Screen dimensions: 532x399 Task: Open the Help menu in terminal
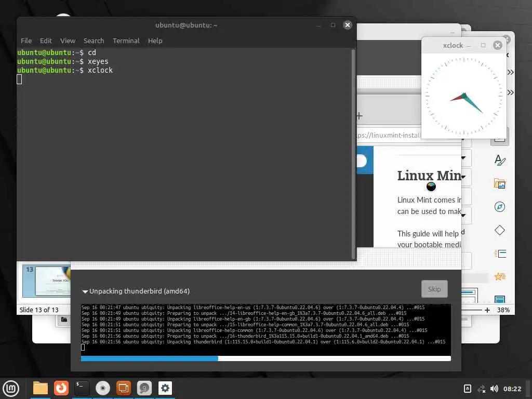click(x=155, y=41)
